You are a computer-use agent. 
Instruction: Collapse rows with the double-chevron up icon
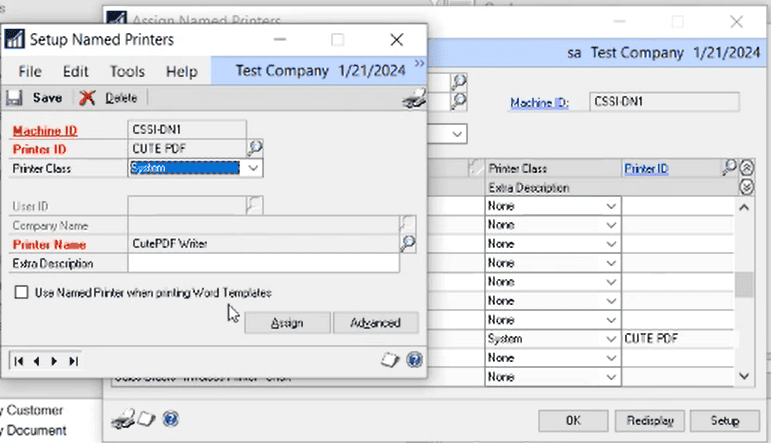click(746, 168)
